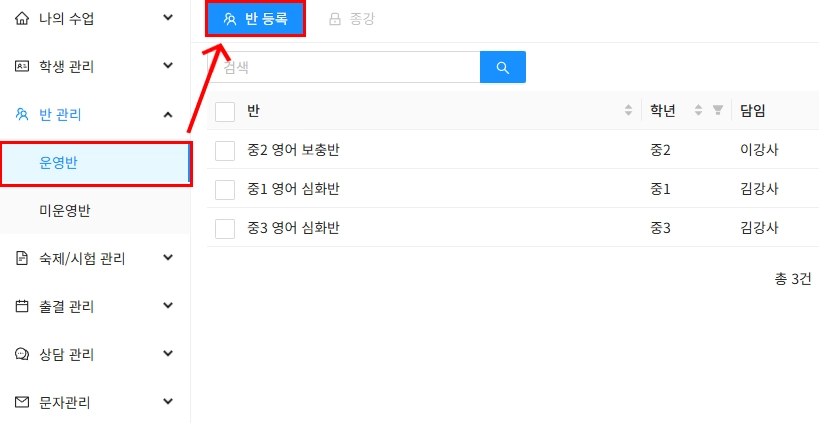Collapse the 반 관리 menu chevron
Screen dimensions: 819x423
(167, 114)
